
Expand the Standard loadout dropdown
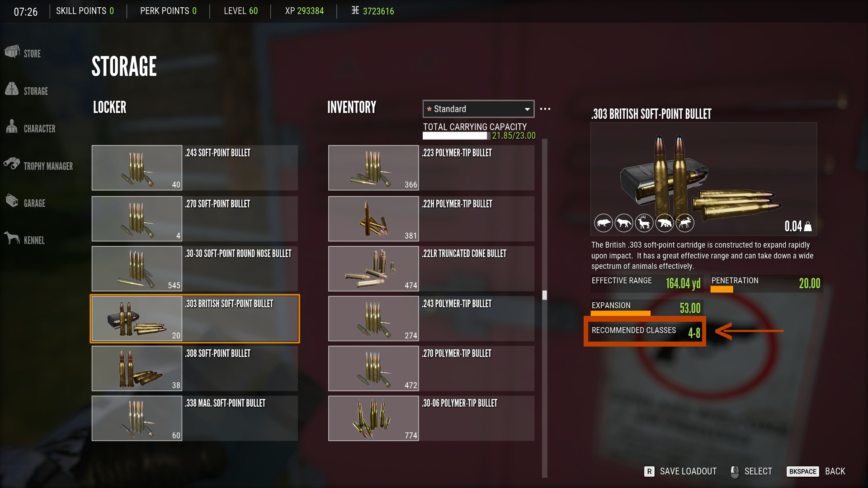point(478,109)
